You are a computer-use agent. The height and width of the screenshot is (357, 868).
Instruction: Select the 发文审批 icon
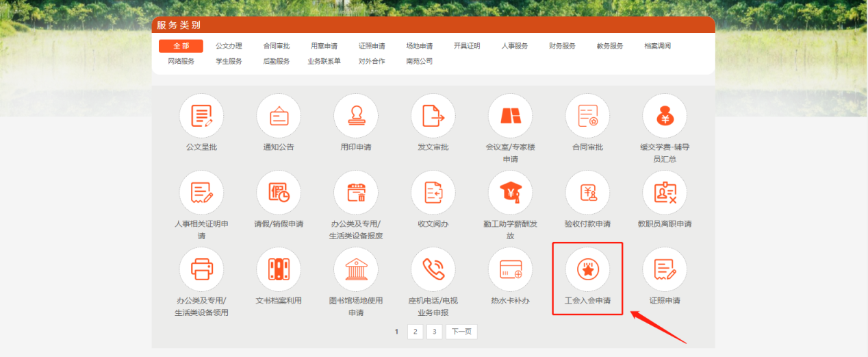[433, 115]
